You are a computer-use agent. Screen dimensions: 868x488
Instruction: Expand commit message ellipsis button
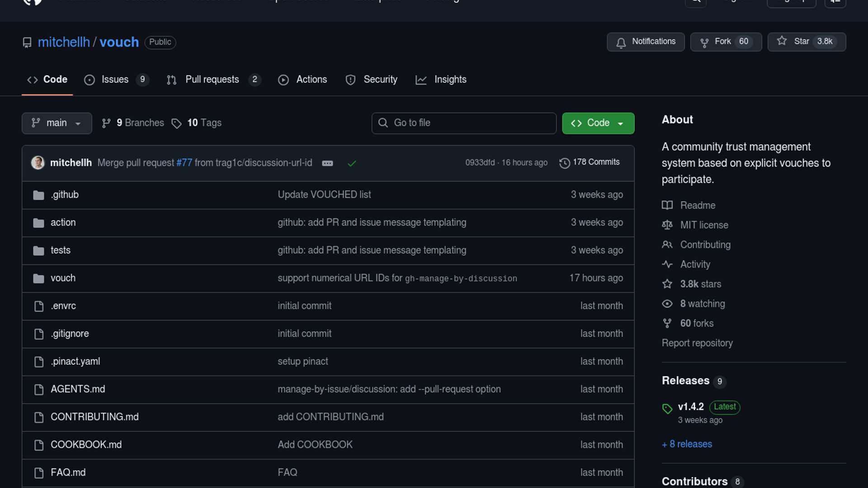pyautogui.click(x=327, y=164)
